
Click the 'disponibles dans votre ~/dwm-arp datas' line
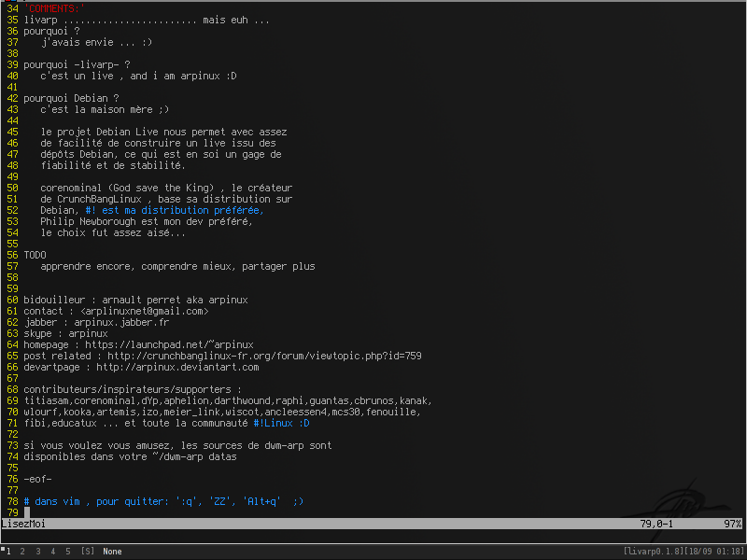(x=130, y=456)
